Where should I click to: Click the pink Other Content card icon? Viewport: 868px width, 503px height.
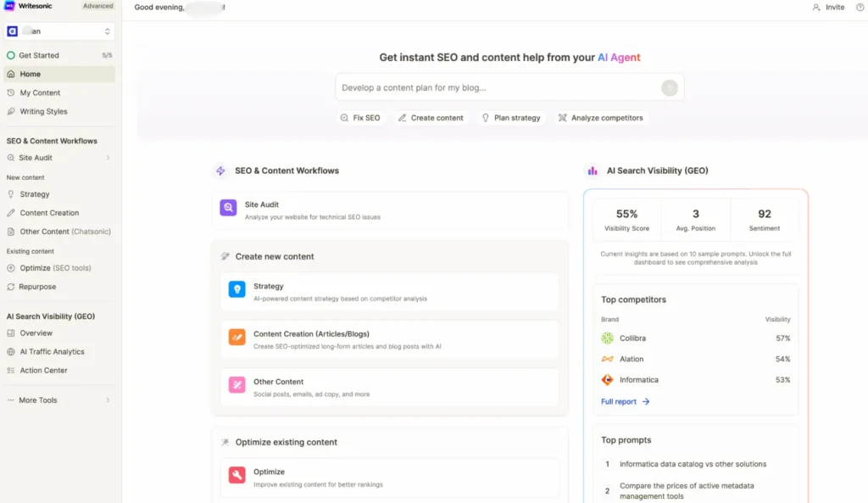point(237,385)
